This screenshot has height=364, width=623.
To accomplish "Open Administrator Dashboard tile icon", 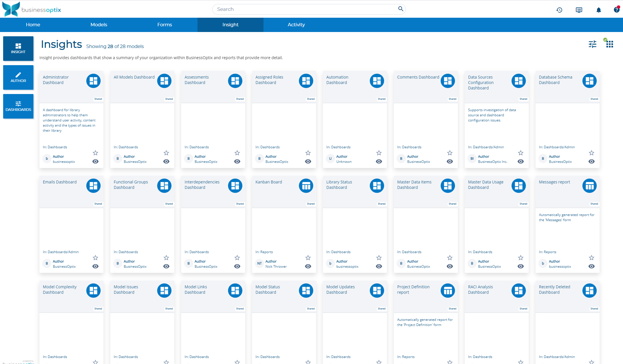I will pos(93,81).
